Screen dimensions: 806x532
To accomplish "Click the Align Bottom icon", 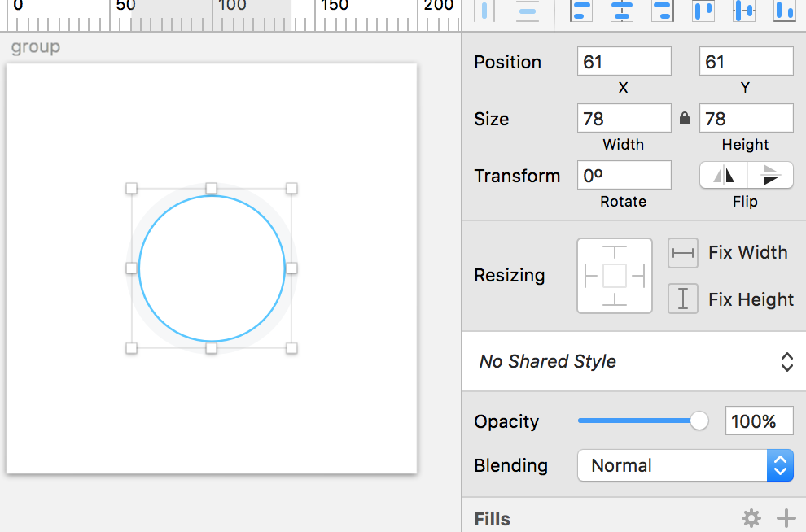I will [x=784, y=11].
